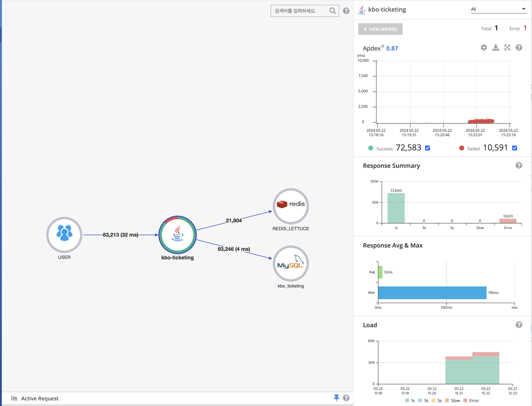Select the kbo_ticketing MySQL node
The height and width of the screenshot is (406, 532).
coord(291,263)
